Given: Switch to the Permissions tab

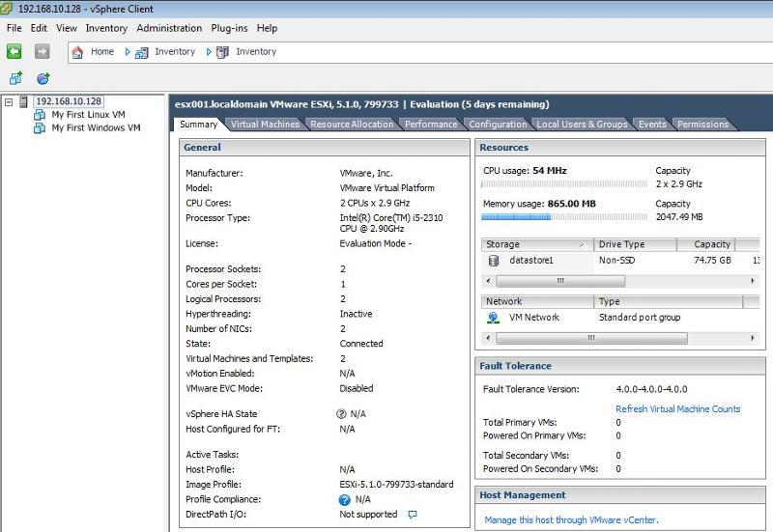Looking at the screenshot, I should (x=703, y=125).
